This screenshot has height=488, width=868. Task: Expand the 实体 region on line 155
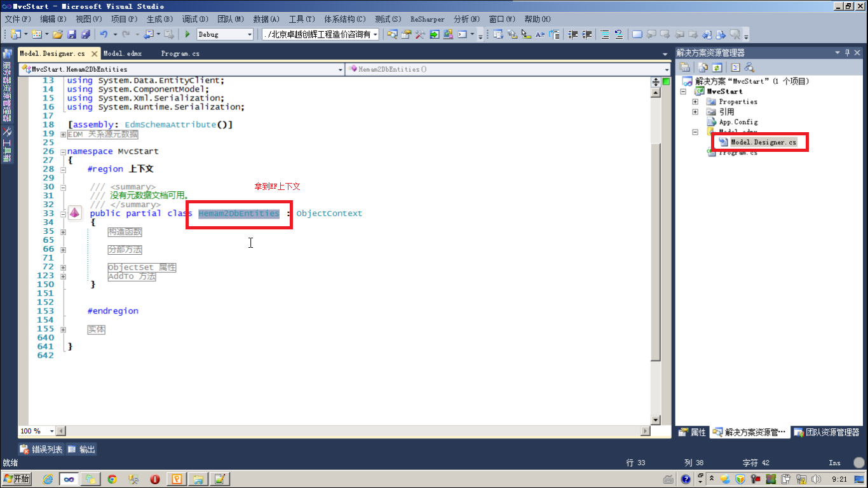click(x=63, y=330)
